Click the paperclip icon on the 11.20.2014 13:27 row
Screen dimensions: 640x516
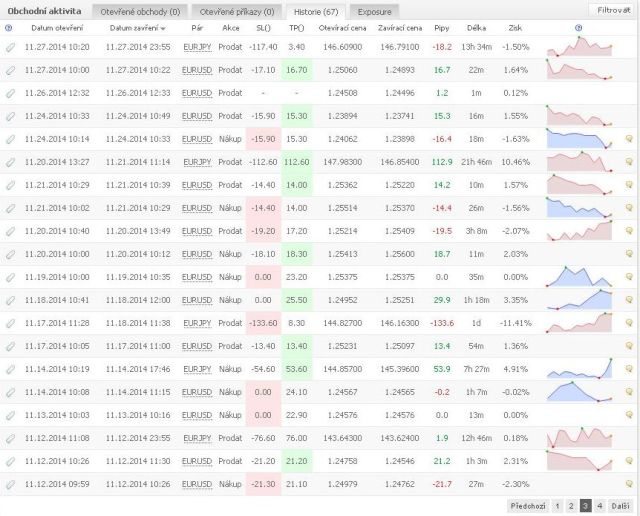[10, 162]
